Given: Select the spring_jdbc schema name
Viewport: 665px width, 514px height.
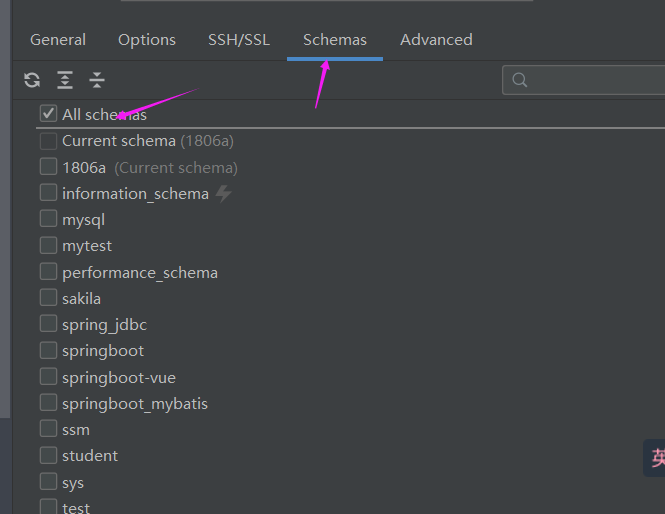Looking at the screenshot, I should click(x=104, y=325).
